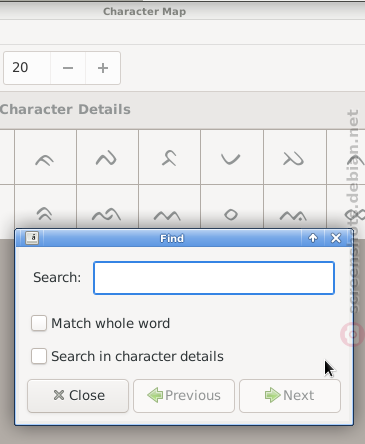This screenshot has width=365, height=444.
Task: Select the single arch glyph in first row
Action: point(45,157)
